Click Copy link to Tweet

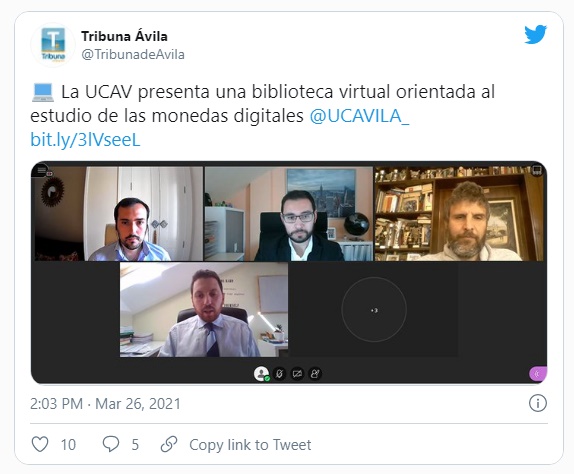click(250, 445)
